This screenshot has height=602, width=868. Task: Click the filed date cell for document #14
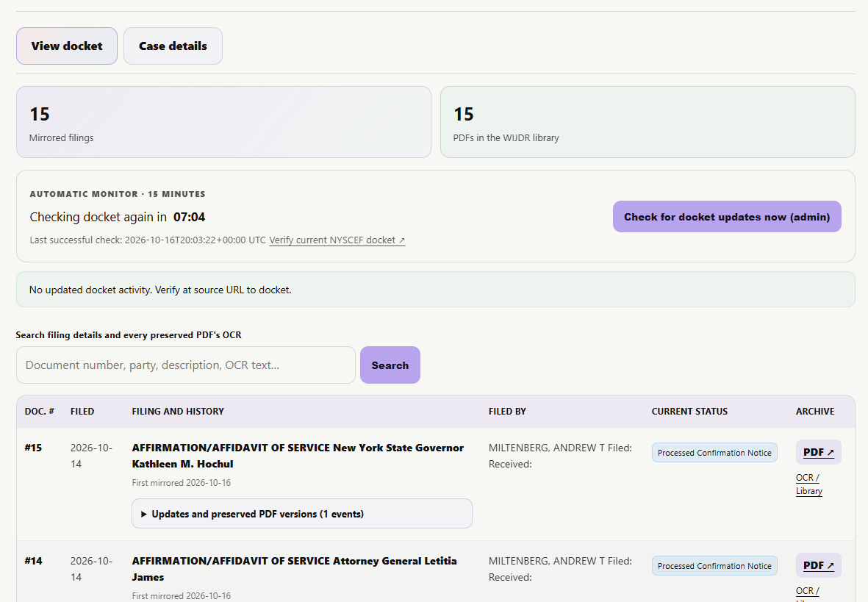pos(91,569)
